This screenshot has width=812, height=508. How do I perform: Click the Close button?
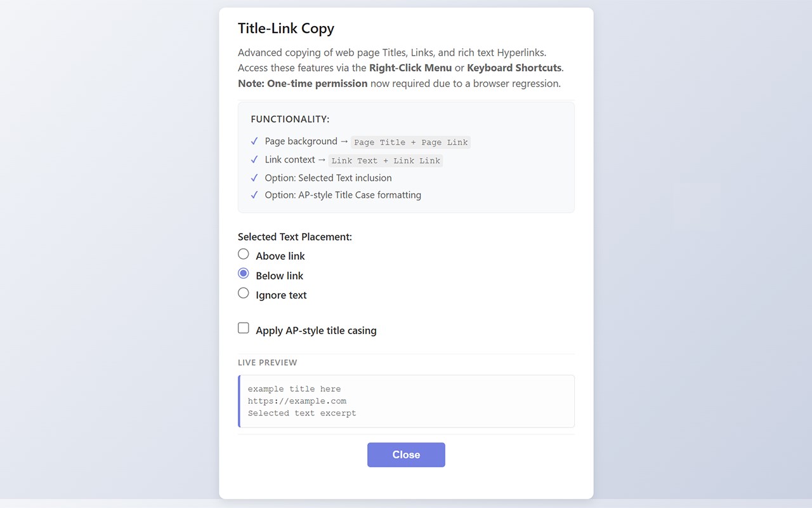(406, 455)
